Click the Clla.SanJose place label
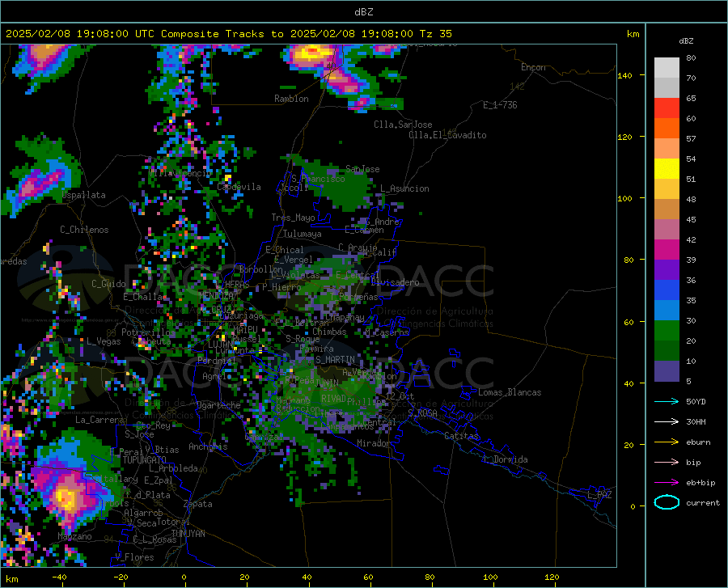This screenshot has width=728, height=588. click(403, 125)
